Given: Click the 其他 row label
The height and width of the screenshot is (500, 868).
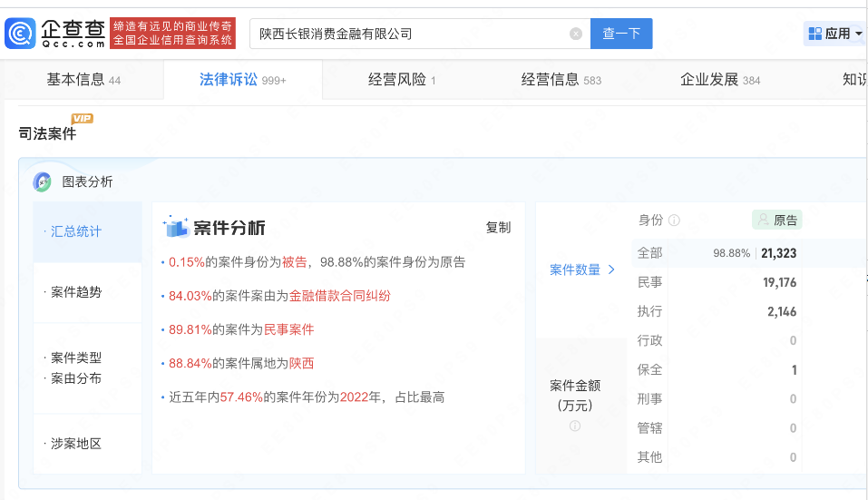Looking at the screenshot, I should click(x=650, y=456).
